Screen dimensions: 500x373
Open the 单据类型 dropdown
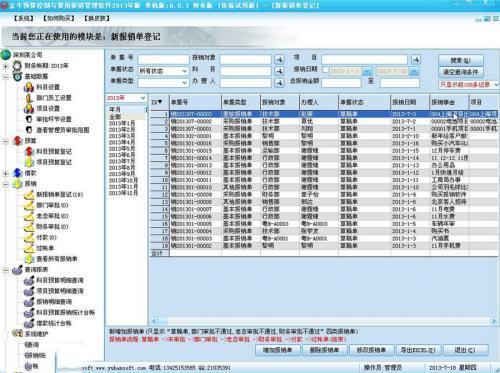(x=184, y=83)
